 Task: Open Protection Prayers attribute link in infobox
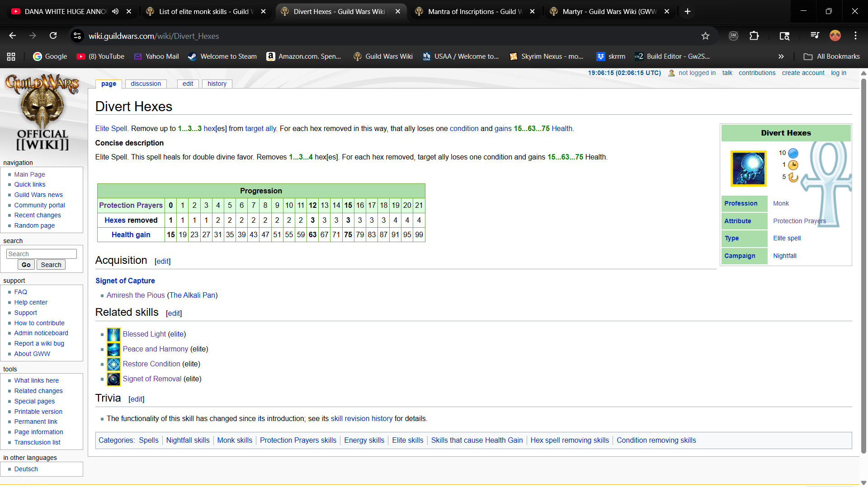click(x=799, y=221)
